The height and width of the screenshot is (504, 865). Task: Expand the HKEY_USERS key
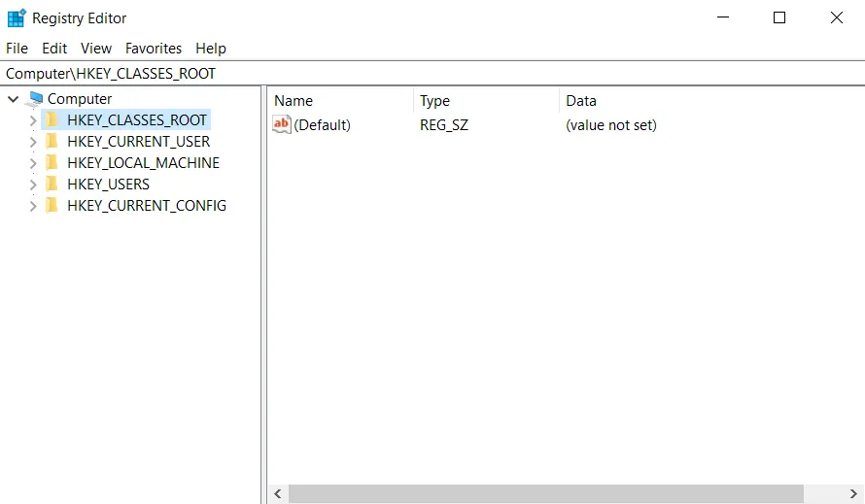pos(33,185)
